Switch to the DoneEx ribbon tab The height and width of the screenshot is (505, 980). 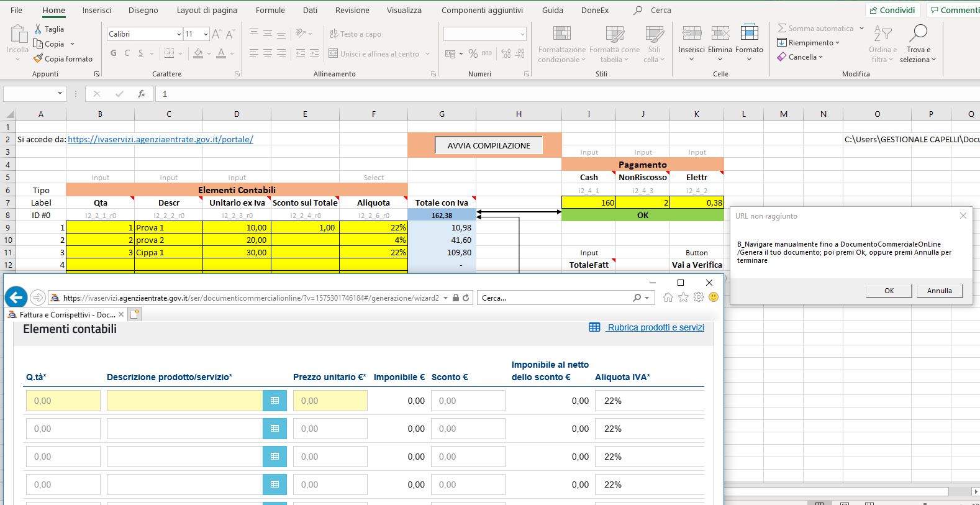click(595, 10)
